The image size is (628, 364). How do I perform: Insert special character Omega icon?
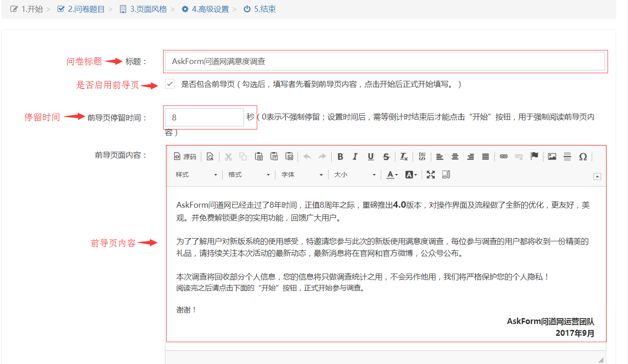583,157
